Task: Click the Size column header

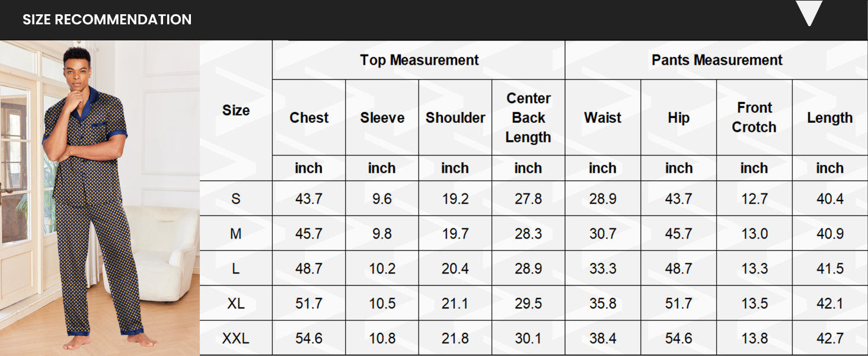Action: [236, 110]
